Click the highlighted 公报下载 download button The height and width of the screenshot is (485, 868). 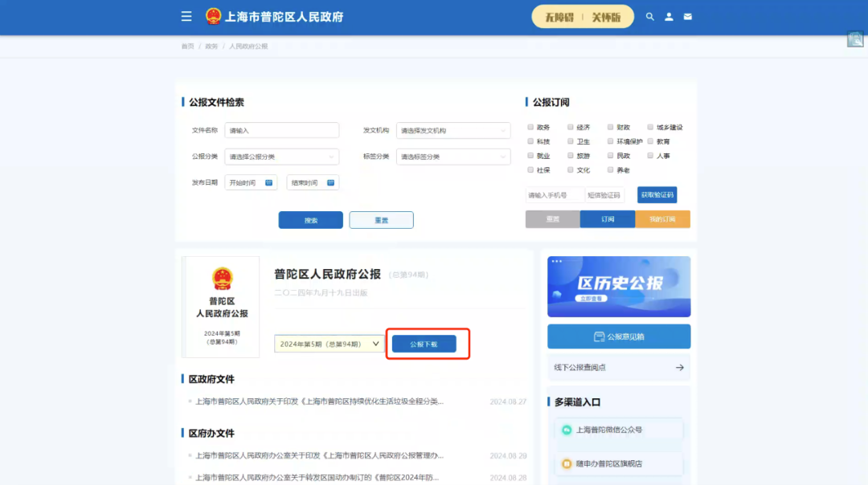426,343
